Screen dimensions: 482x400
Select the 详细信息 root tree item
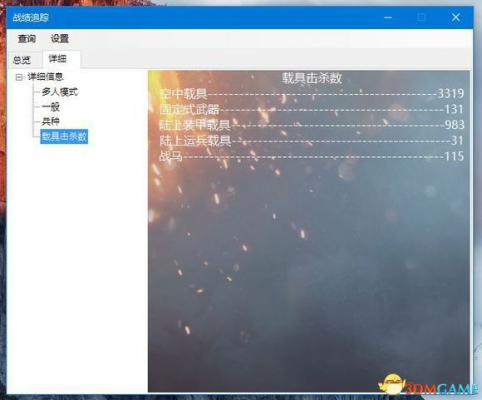point(45,77)
